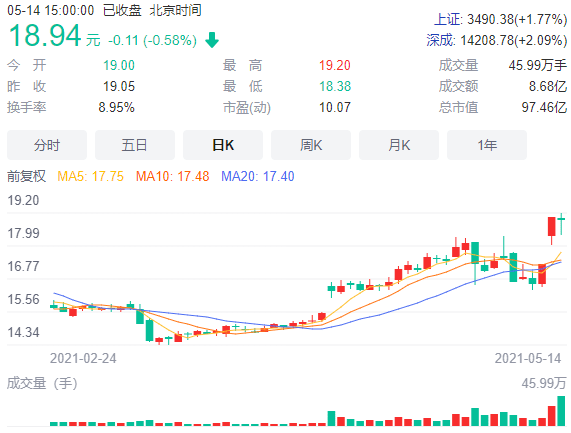Image resolution: width=571 pixels, height=433 pixels.
Task: Click the change value -0.11 (-0.58%)
Action: [153, 40]
